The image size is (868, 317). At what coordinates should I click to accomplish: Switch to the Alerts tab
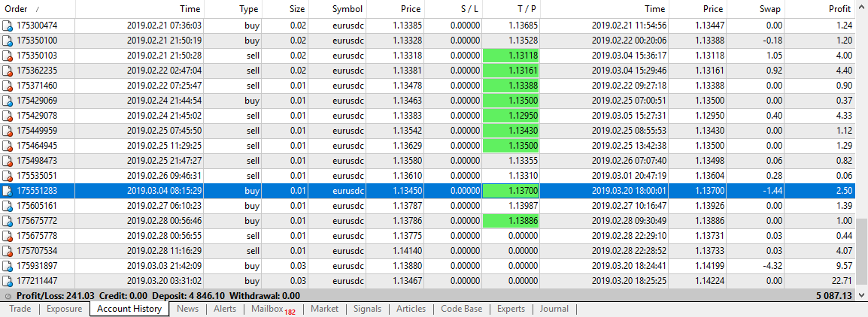tap(225, 309)
